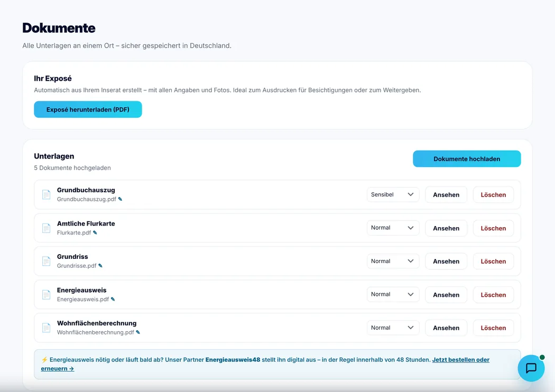The image size is (555, 392).
Task: View the Wohnflächenberechnung document
Action: coord(446,328)
